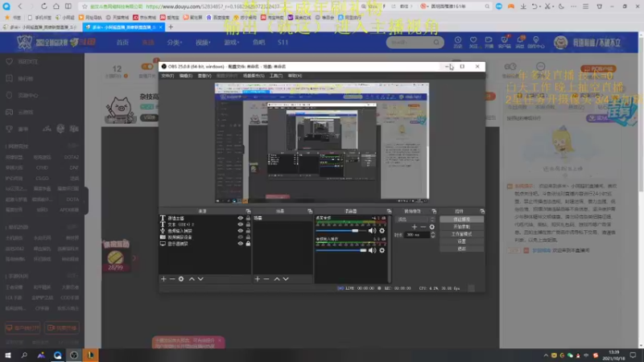The image size is (644, 362).
Task: Go to Douyu 首页 home link
Action: pos(122,43)
